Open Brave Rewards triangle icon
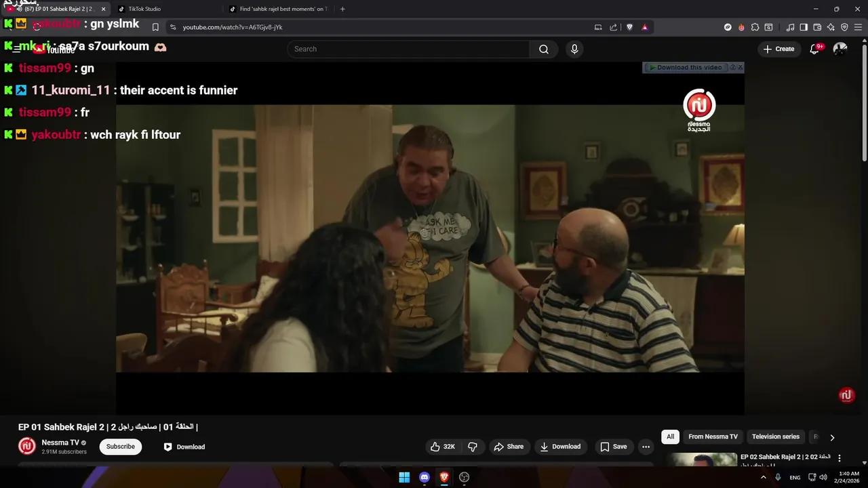The image size is (868, 488). 645,27
